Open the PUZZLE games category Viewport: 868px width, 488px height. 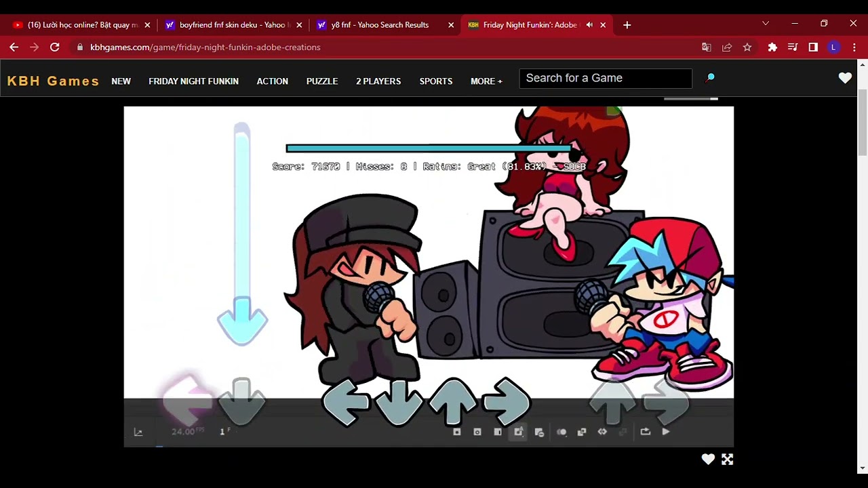pyautogui.click(x=322, y=81)
